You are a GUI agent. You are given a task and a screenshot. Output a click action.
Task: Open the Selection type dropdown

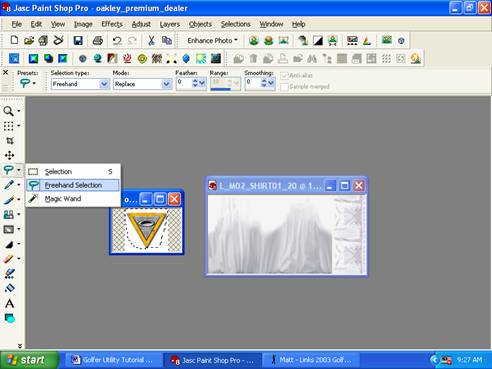tap(80, 84)
